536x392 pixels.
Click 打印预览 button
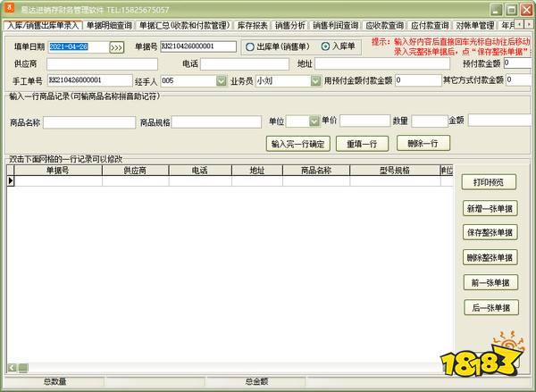[490, 182]
